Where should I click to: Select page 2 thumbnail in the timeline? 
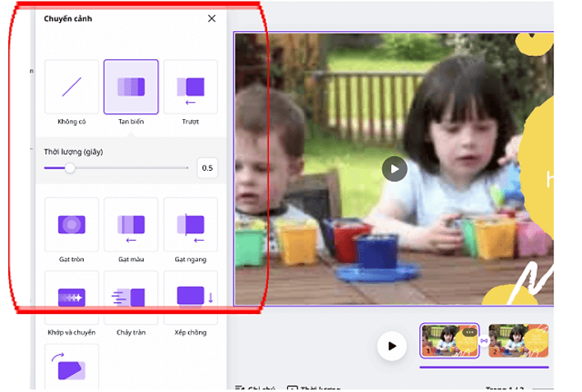518,340
